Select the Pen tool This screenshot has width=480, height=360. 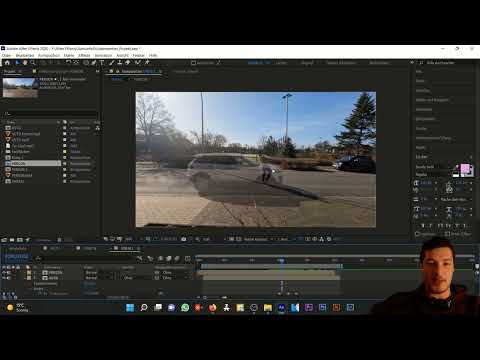94,63
